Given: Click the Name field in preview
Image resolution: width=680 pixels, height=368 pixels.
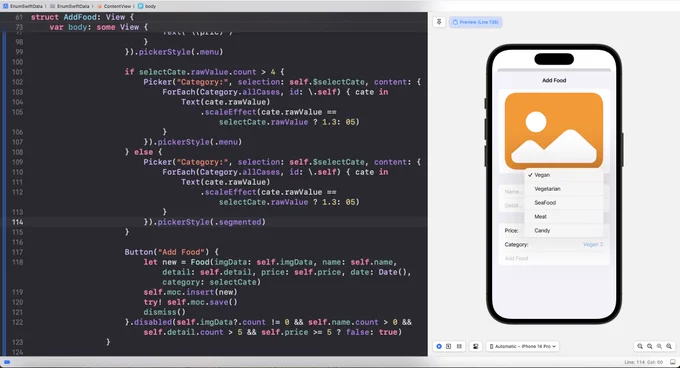Looking at the screenshot, I should [x=512, y=192].
